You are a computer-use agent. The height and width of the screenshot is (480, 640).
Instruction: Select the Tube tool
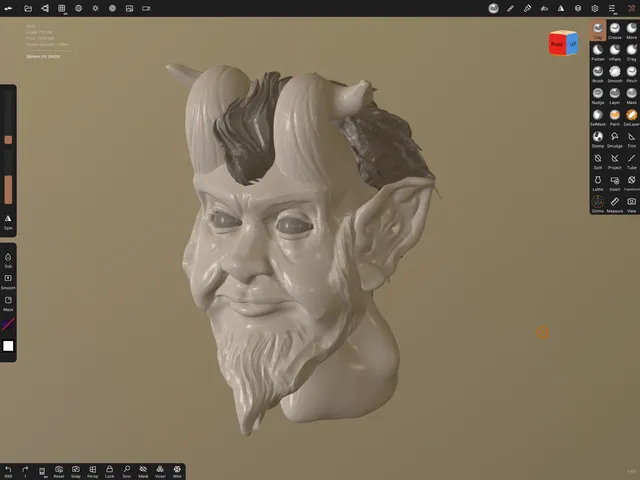click(631, 161)
